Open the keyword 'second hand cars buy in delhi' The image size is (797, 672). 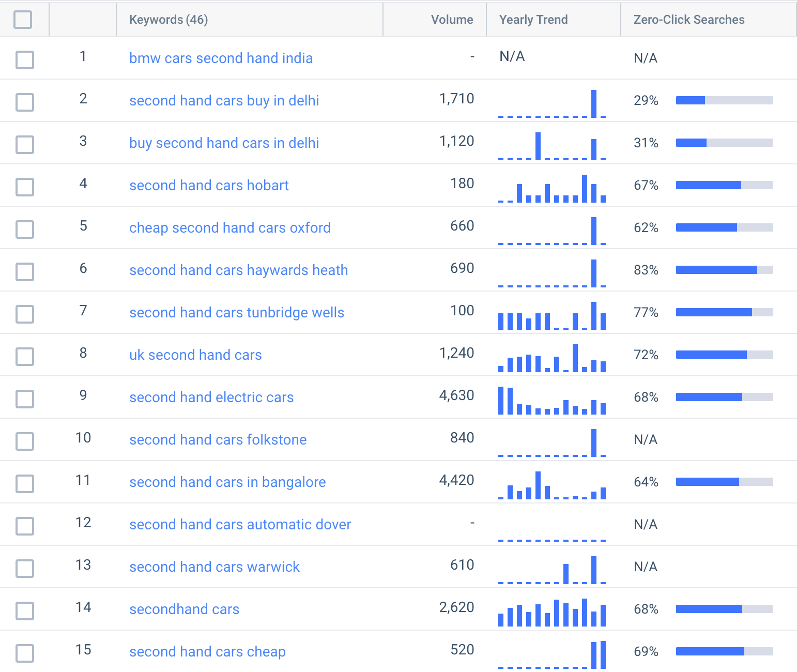pyautogui.click(x=224, y=101)
